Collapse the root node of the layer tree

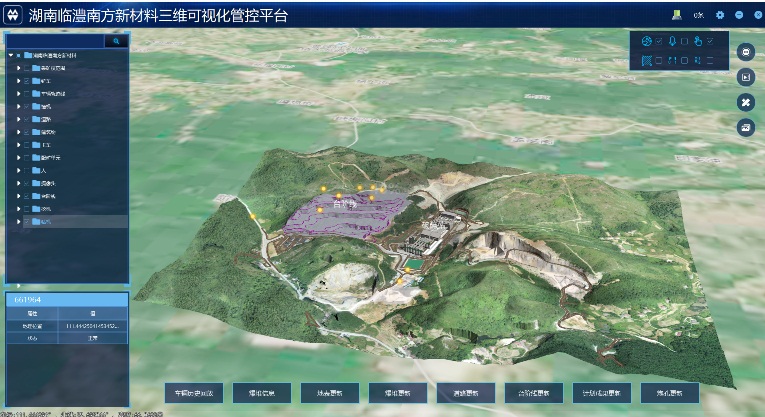point(10,55)
